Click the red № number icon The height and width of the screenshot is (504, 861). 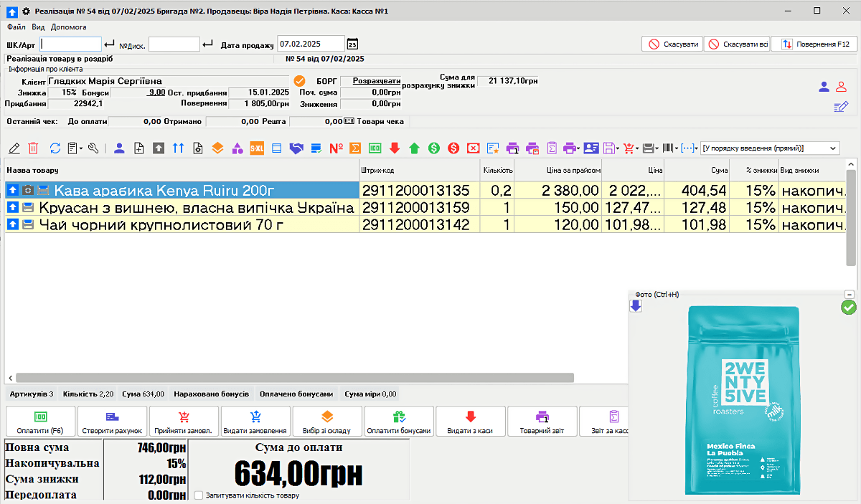tap(336, 148)
